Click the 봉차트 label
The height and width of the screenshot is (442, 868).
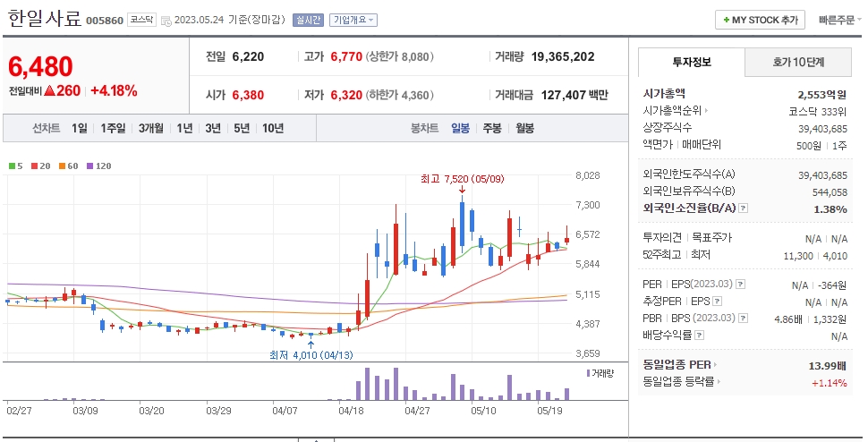pyautogui.click(x=424, y=128)
